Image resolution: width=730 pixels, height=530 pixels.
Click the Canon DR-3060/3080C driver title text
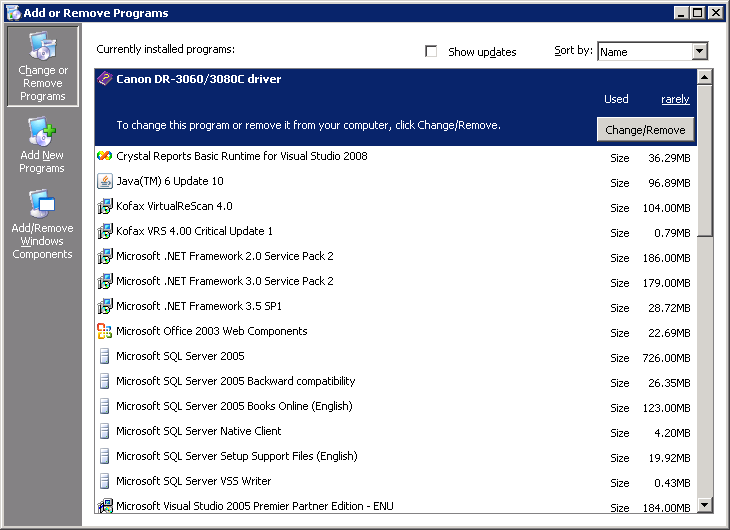(x=199, y=79)
